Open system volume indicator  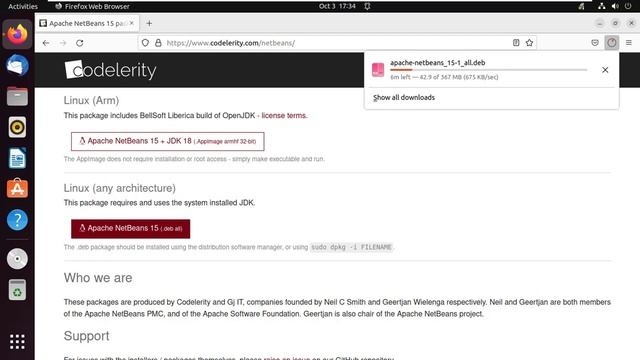click(615, 6)
